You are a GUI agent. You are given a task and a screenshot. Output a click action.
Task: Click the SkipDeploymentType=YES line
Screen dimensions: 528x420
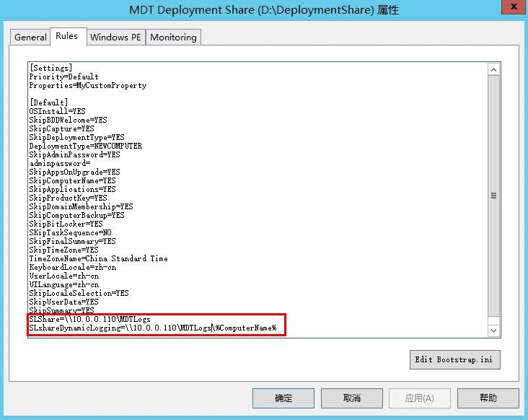pos(76,137)
